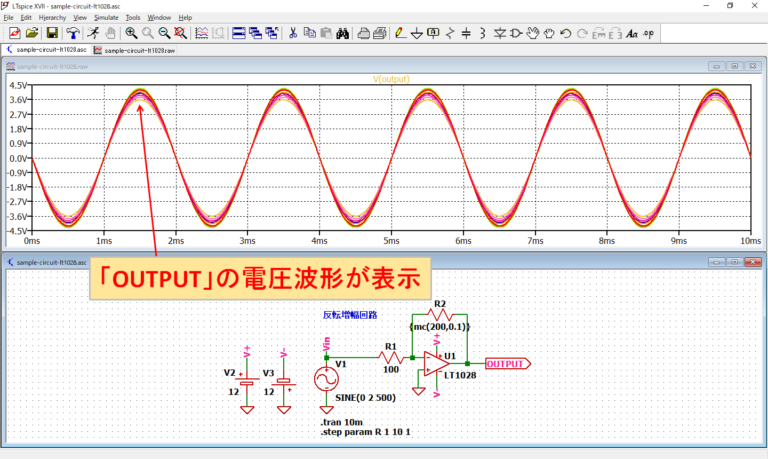The width and height of the screenshot is (768, 459).
Task: Click the Run simulation icon
Action: tap(91, 33)
